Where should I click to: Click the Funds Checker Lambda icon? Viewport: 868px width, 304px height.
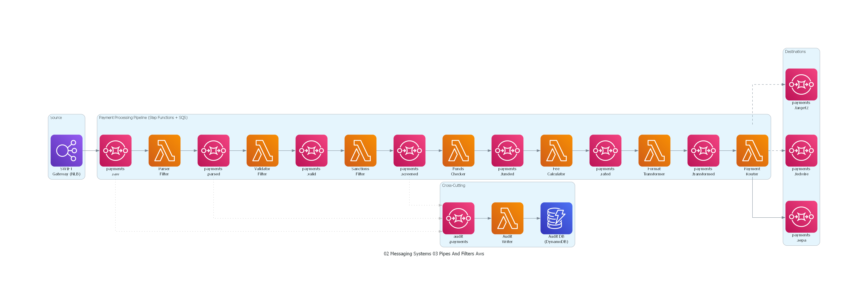pyautogui.click(x=458, y=150)
